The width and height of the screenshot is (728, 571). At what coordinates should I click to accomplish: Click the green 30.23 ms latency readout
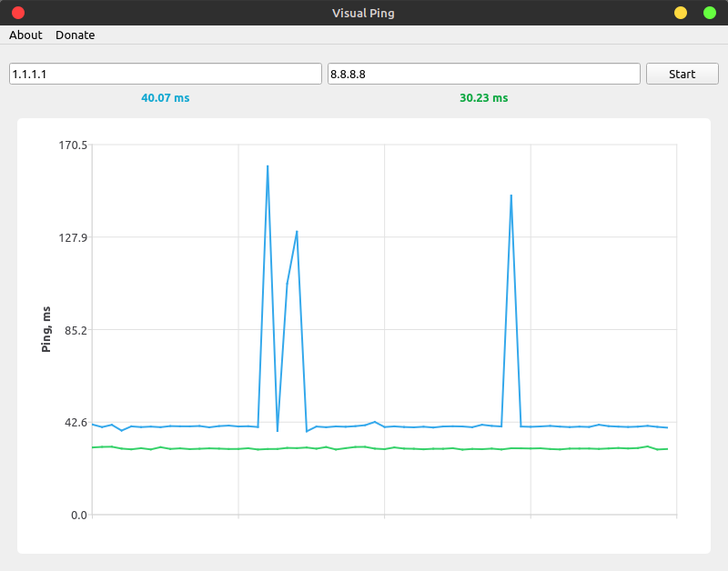(483, 97)
